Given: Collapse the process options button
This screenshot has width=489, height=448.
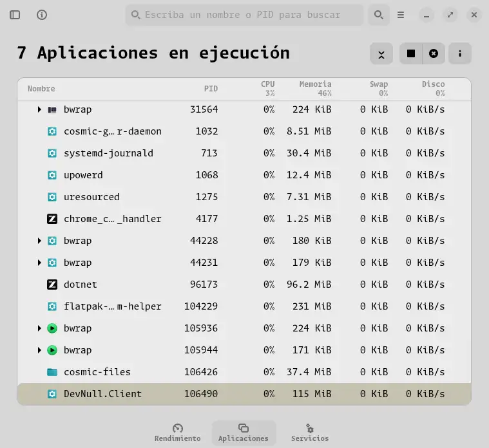Looking at the screenshot, I should (x=381, y=53).
